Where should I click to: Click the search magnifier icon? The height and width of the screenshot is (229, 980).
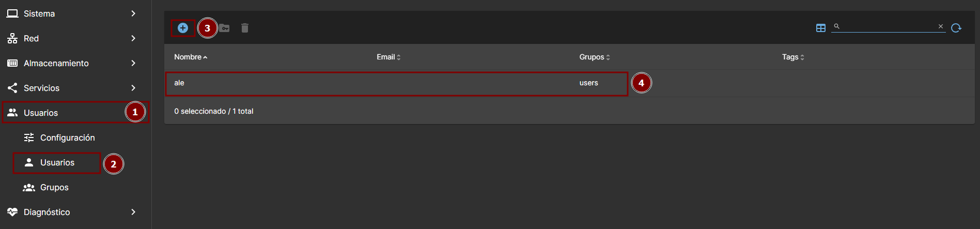836,26
